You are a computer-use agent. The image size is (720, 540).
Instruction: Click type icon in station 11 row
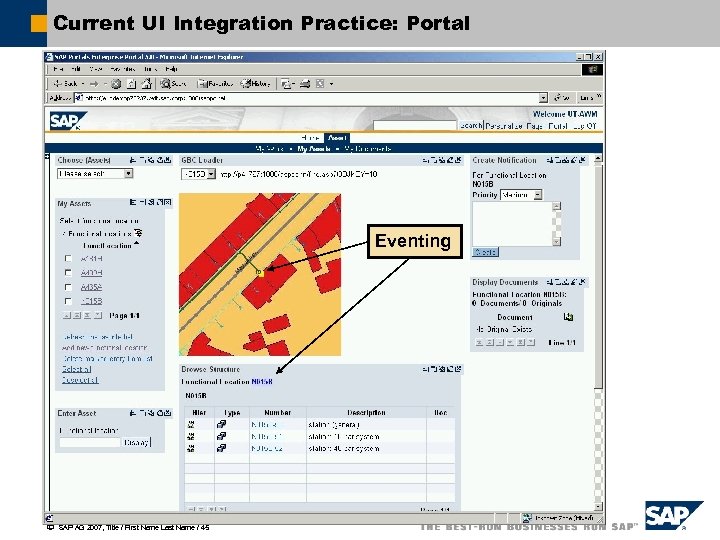pos(221,436)
